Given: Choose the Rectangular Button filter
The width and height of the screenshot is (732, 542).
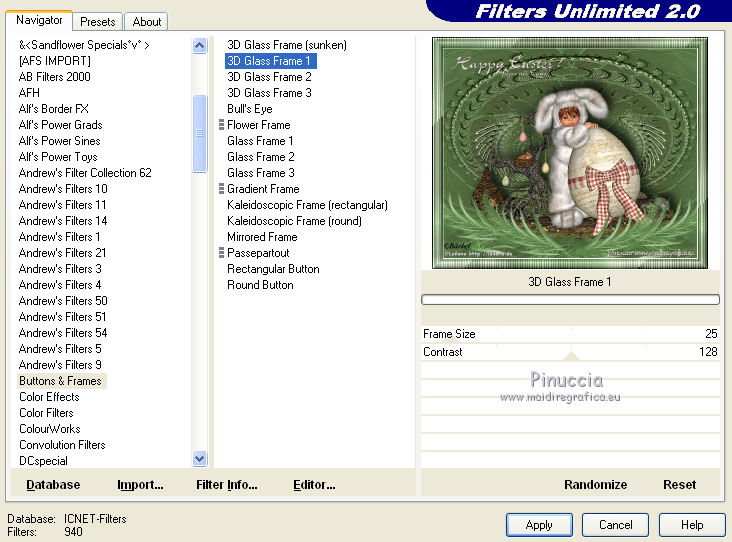Looking at the screenshot, I should point(273,269).
